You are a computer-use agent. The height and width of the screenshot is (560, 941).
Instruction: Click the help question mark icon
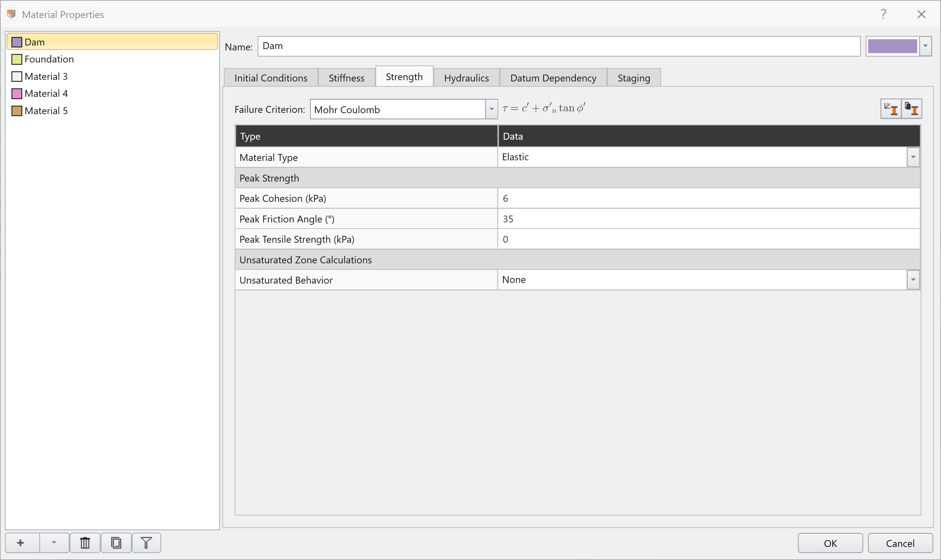point(884,14)
